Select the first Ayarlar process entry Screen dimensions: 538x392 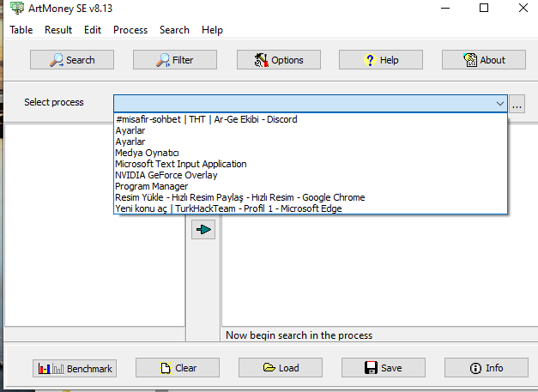(311, 130)
